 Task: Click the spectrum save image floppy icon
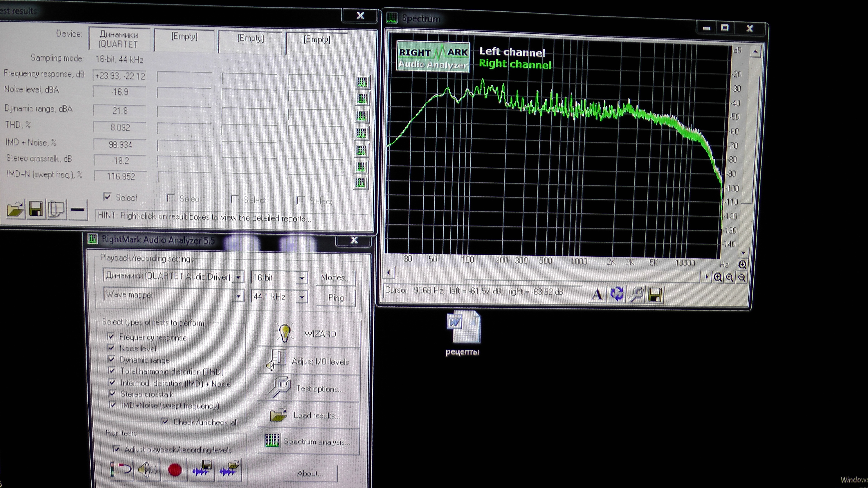[655, 295]
